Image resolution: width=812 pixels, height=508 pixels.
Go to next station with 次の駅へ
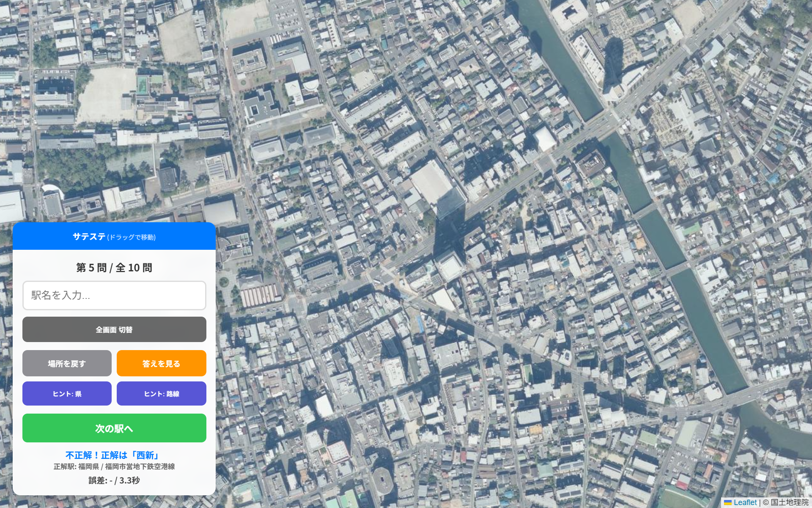[114, 428]
